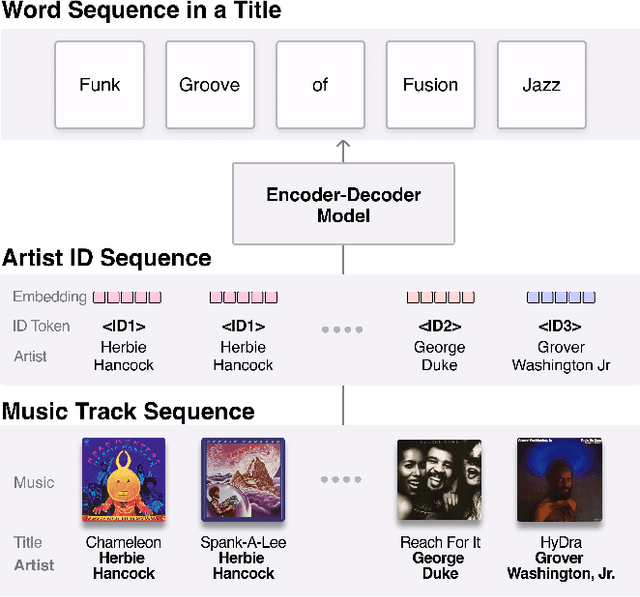Click the George Duke artist name under <ID2>
Image resolution: width=640 pixels, height=597 pixels.
[440, 356]
